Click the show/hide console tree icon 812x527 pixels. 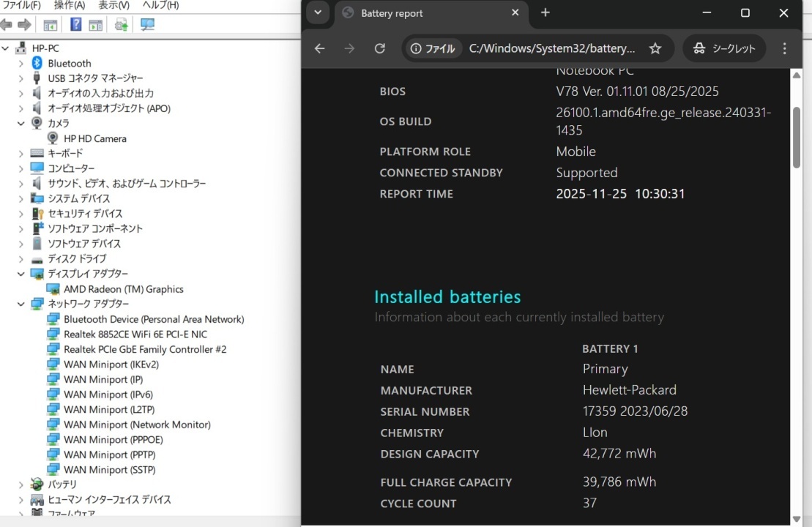(x=51, y=25)
